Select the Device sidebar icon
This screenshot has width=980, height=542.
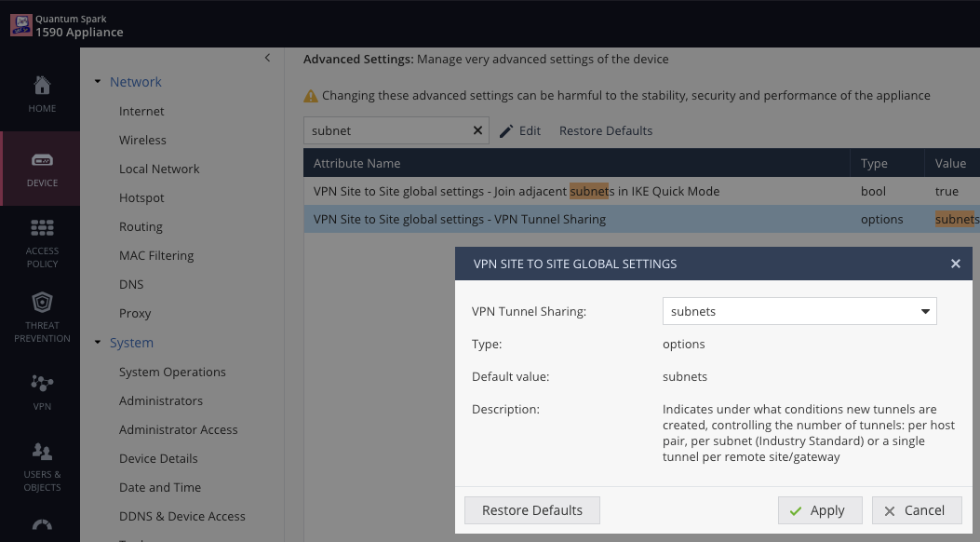click(41, 169)
